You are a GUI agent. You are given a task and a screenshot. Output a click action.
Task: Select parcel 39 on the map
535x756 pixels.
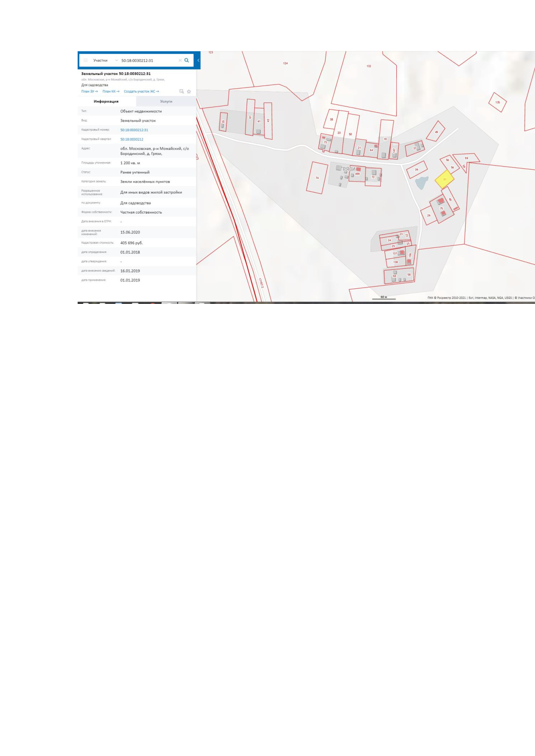coord(417,170)
